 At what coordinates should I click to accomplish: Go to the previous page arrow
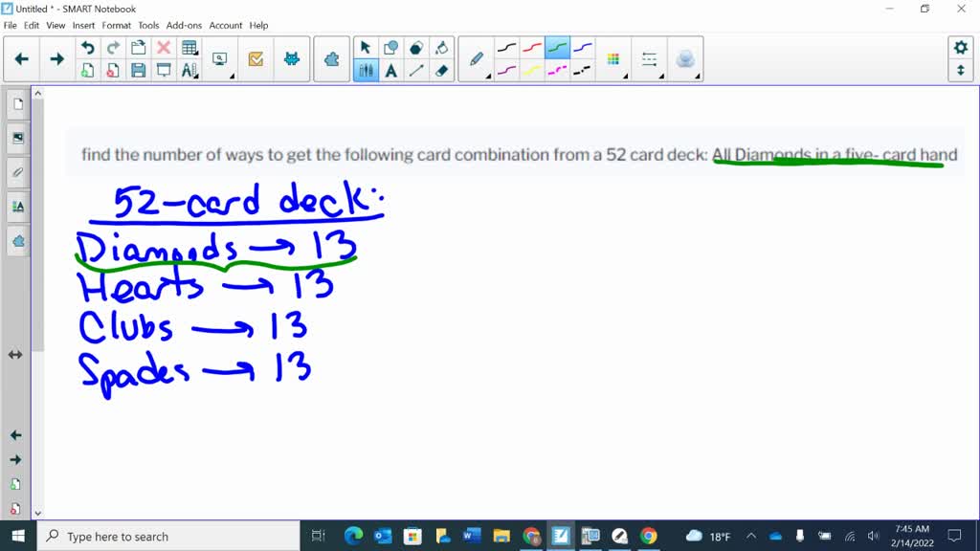tap(21, 58)
